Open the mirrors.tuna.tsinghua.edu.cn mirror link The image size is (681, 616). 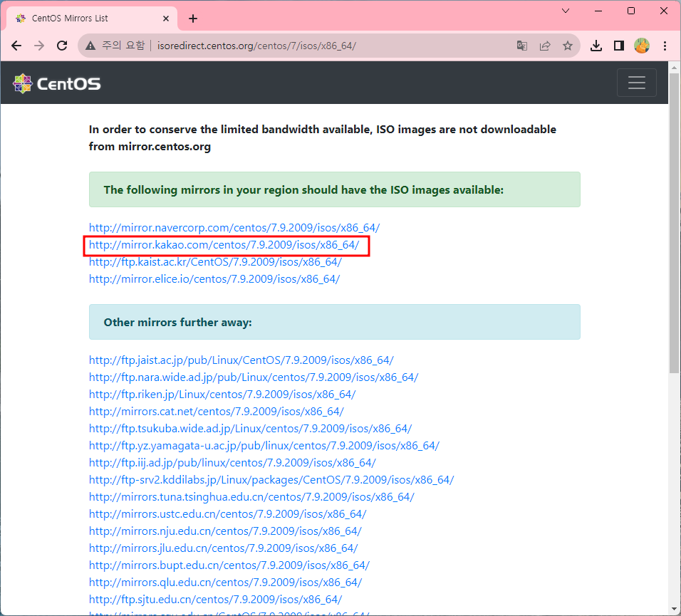coord(251,496)
